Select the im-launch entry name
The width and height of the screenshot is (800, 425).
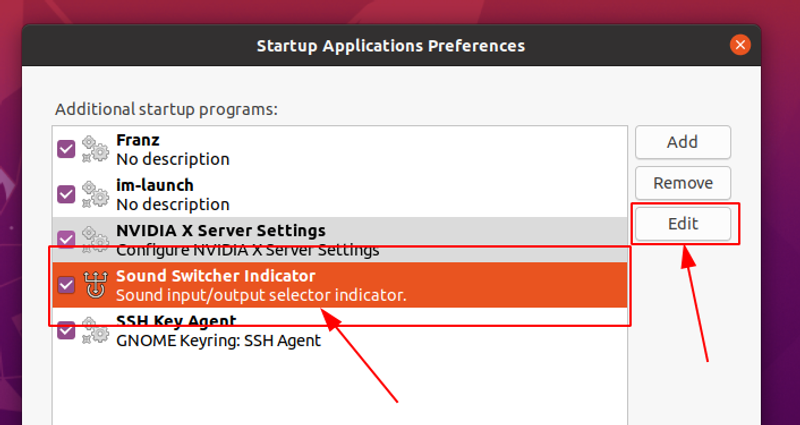pyautogui.click(x=155, y=185)
